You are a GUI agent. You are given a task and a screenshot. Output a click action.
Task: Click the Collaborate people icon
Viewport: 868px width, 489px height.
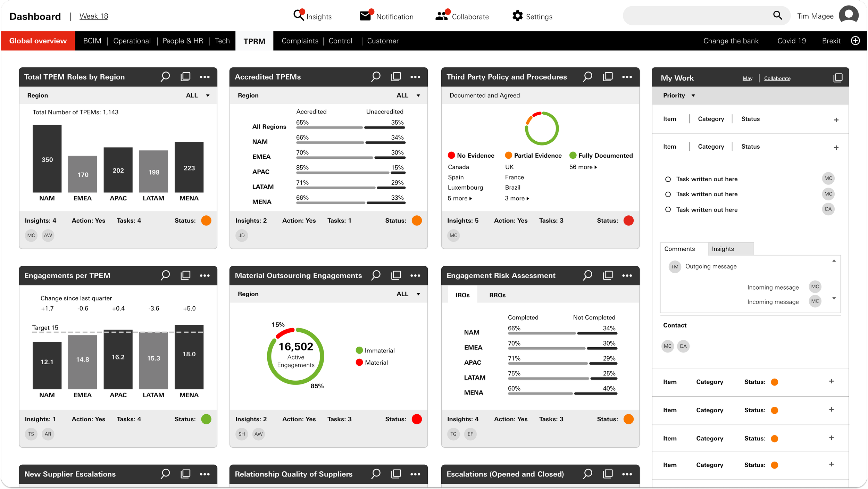[442, 16]
